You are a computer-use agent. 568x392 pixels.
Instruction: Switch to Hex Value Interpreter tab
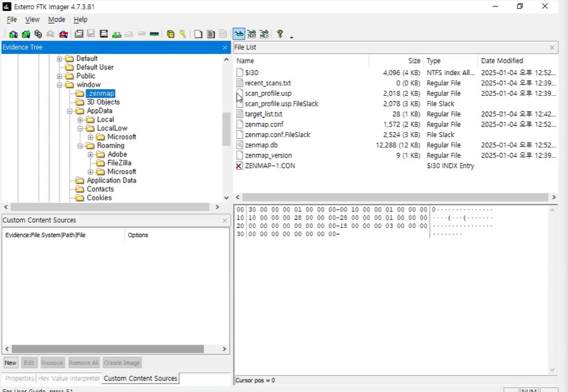point(69,378)
